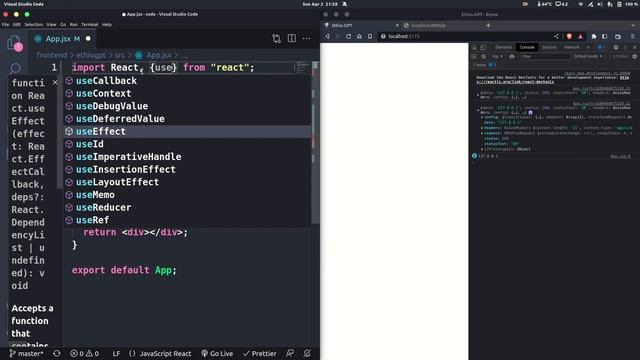
Task: Close the suggestion details pane
Action: 55,83
